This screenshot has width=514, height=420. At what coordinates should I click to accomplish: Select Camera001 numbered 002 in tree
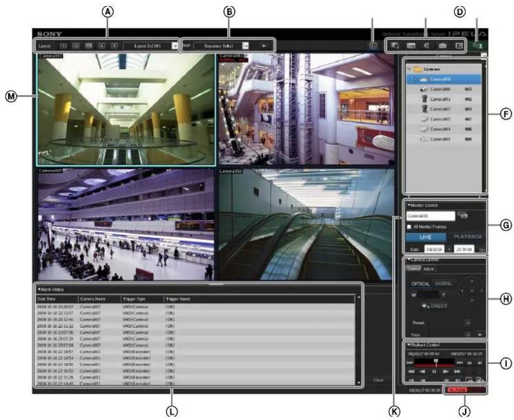pyautogui.click(x=444, y=99)
